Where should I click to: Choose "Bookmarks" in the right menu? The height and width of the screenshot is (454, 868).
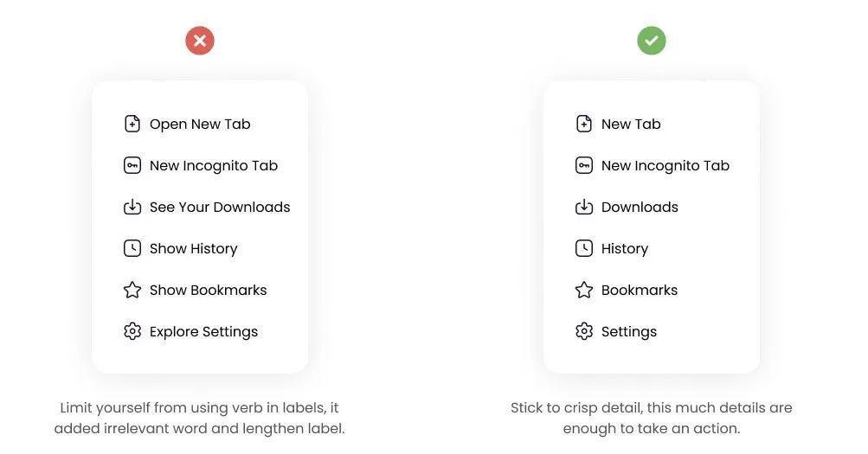pyautogui.click(x=640, y=290)
